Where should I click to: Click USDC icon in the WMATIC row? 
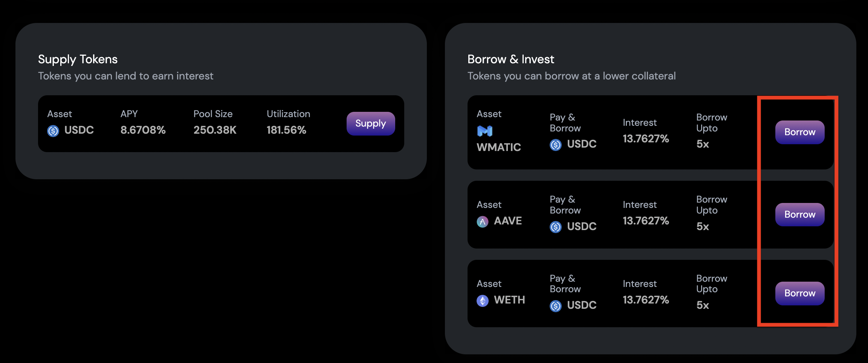point(556,145)
